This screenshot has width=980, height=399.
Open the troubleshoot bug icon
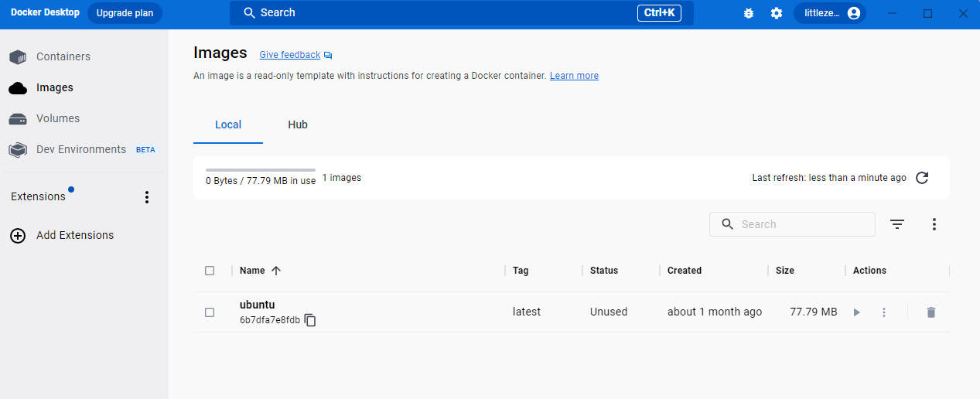[748, 13]
